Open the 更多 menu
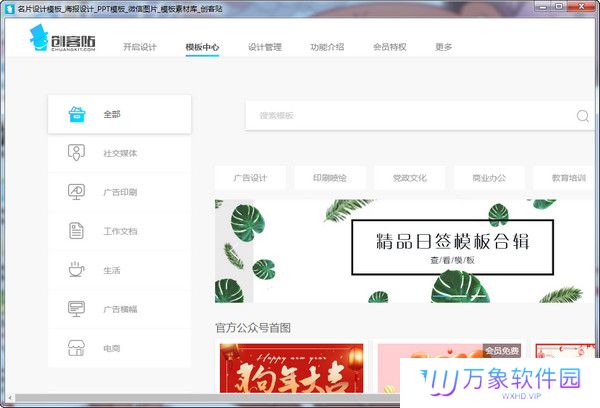Image resolution: width=600 pixels, height=408 pixels. coord(443,47)
